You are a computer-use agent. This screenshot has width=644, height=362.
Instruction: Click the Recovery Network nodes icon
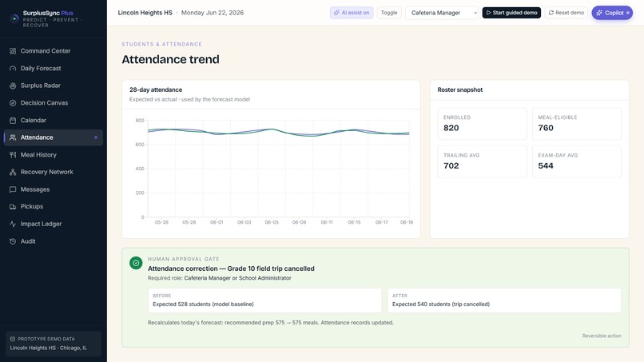click(13, 172)
